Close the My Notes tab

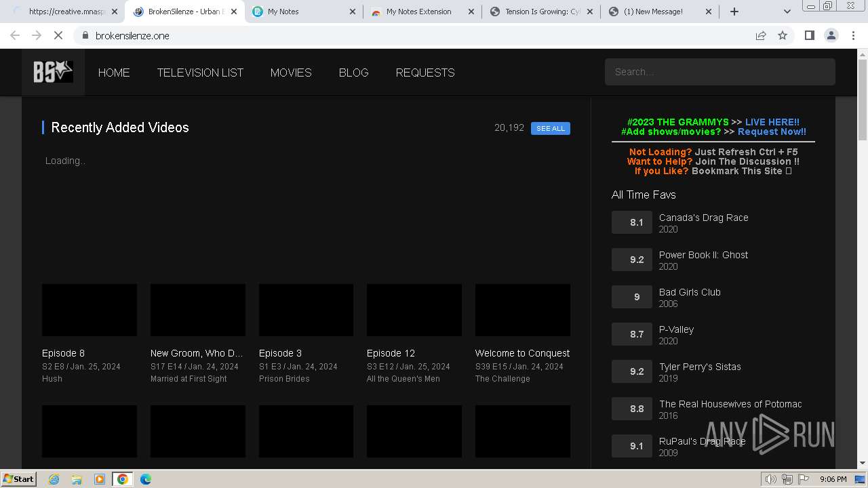point(353,12)
